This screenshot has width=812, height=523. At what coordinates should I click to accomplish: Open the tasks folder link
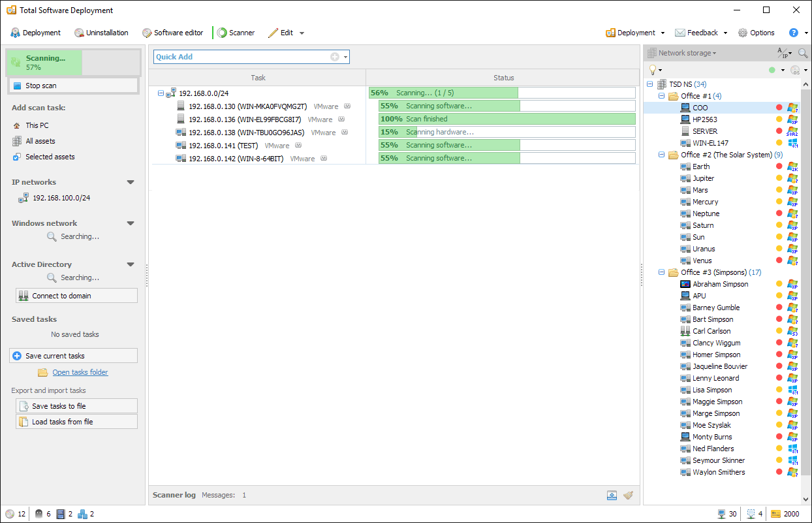point(80,372)
